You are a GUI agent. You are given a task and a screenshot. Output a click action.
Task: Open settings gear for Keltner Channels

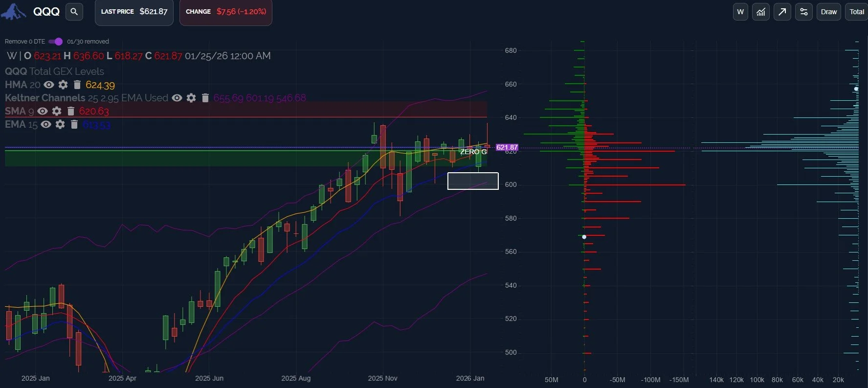click(x=191, y=98)
